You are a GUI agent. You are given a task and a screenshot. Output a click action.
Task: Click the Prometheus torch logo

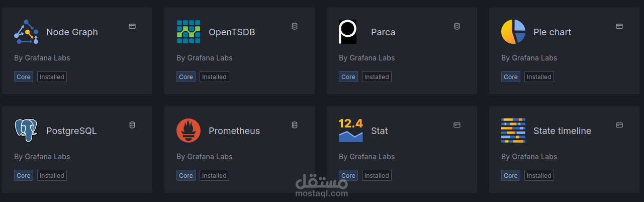pos(189,130)
